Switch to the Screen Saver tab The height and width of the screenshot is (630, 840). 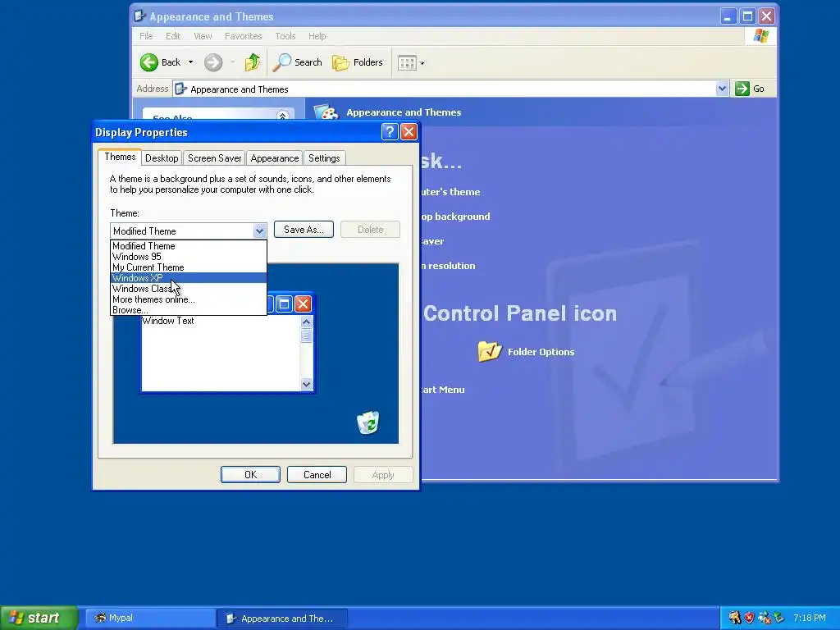tap(214, 158)
